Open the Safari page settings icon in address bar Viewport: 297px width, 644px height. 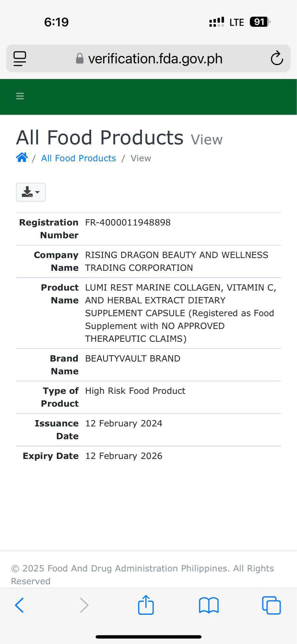coord(20,59)
